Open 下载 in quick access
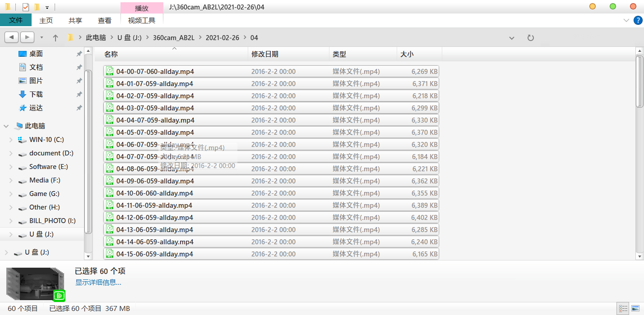The width and height of the screenshot is (644, 315). click(36, 94)
